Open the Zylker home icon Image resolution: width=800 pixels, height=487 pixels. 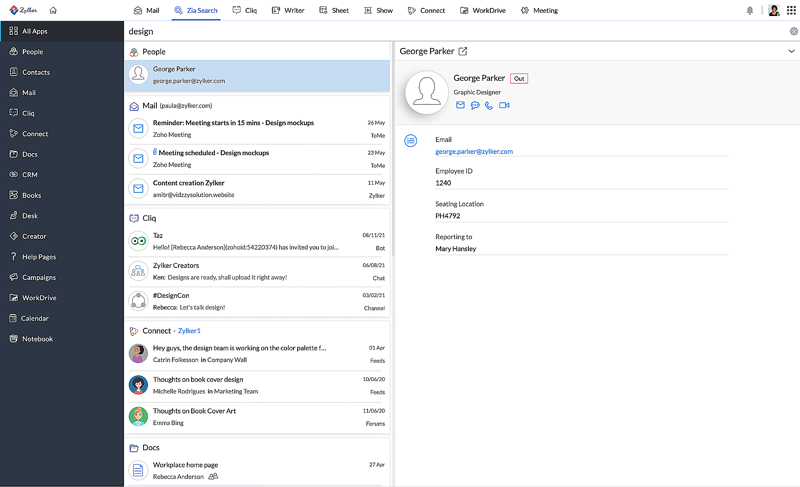[53, 10]
